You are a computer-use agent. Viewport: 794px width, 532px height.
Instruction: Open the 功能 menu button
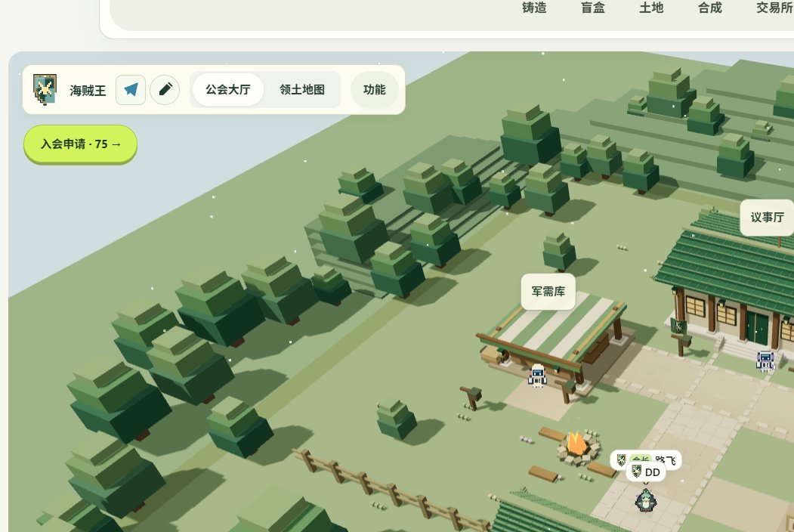[x=375, y=90]
